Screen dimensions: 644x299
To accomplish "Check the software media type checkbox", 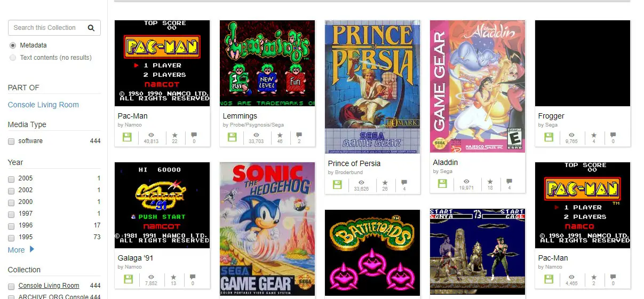I will 11,141.
